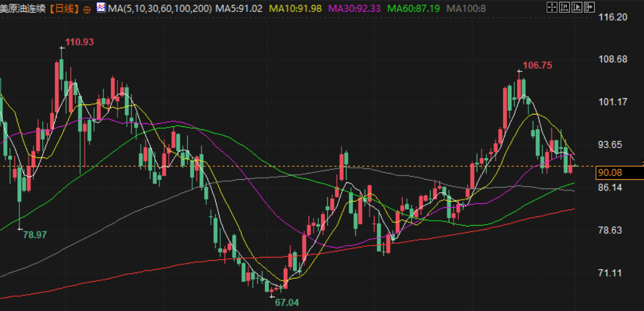Click the crosshair cursor icon in chart toolbar
The image size is (644, 311).
tap(552, 7)
